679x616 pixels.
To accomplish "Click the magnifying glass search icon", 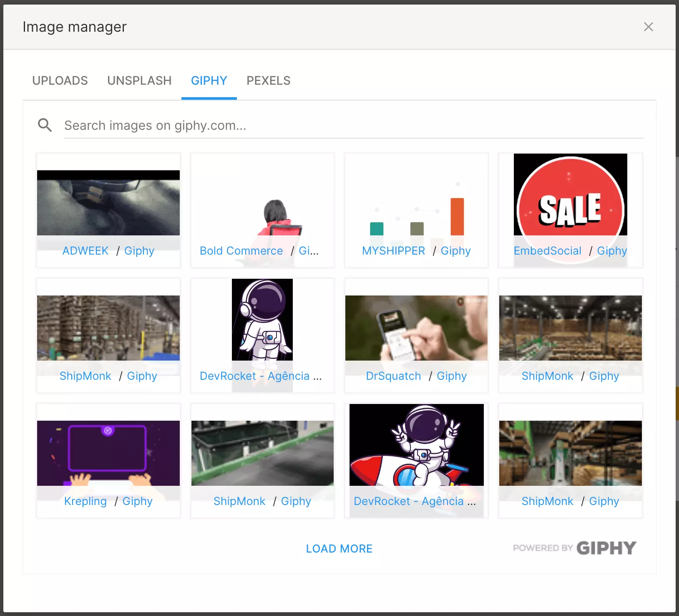I will 45,125.
